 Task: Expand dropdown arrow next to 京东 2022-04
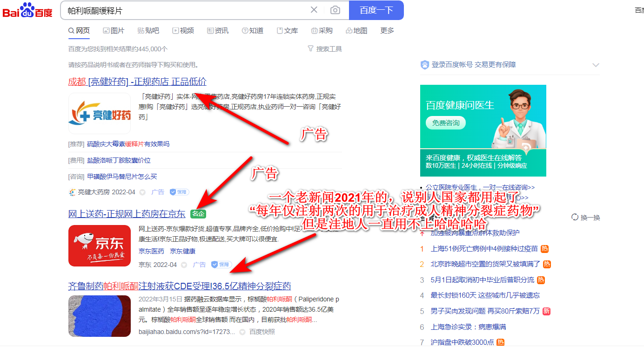pyautogui.click(x=184, y=265)
